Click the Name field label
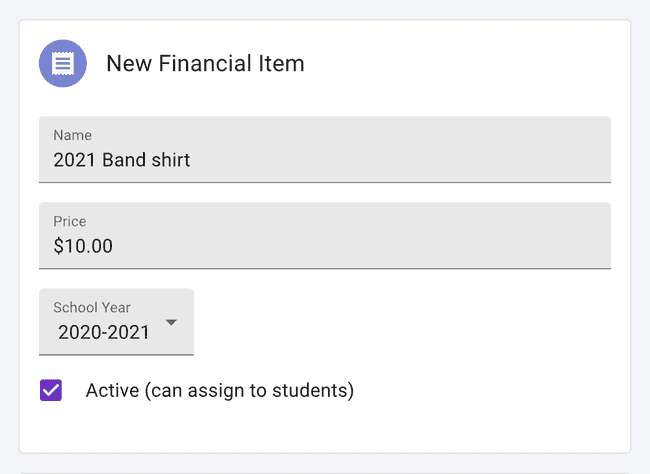Screen dimensions: 650x474 [72, 135]
